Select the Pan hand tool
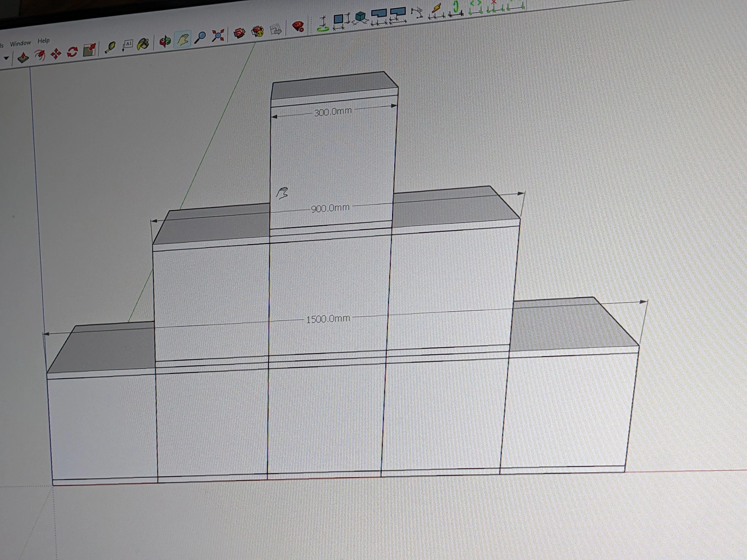747x560 pixels. point(183,39)
